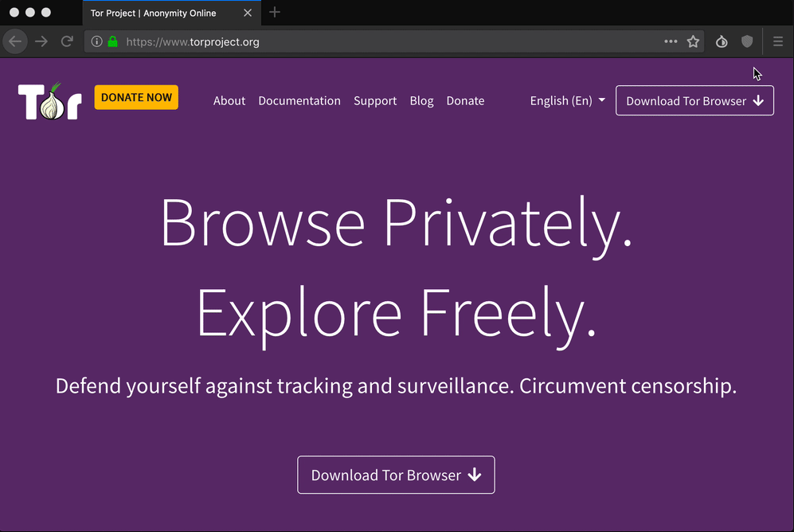Open the site information icon

(96, 41)
